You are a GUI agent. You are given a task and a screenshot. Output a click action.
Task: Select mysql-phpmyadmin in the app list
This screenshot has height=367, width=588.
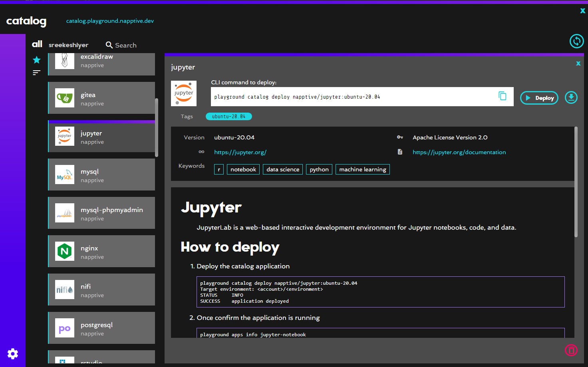(x=101, y=213)
